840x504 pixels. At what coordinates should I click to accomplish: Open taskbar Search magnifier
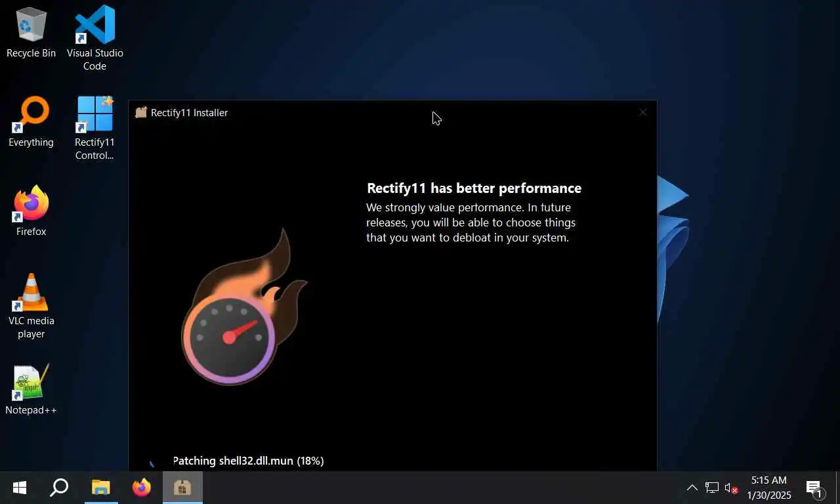click(60, 488)
